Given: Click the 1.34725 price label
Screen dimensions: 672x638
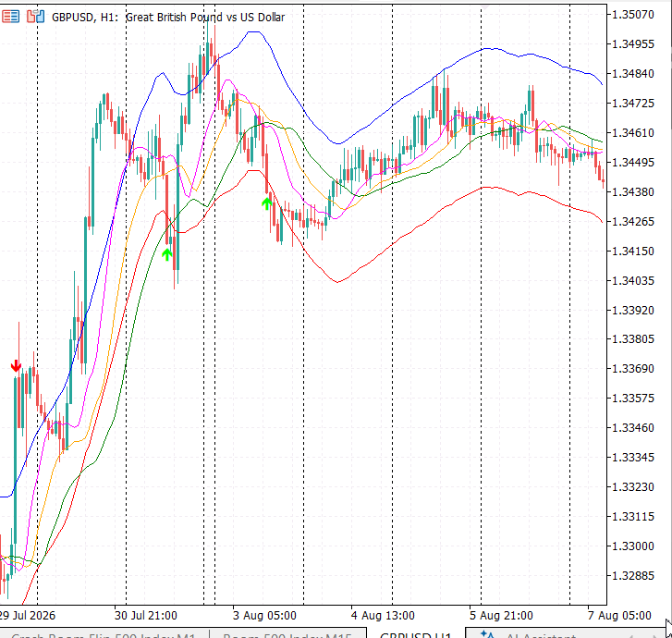Looking at the screenshot, I should [633, 104].
